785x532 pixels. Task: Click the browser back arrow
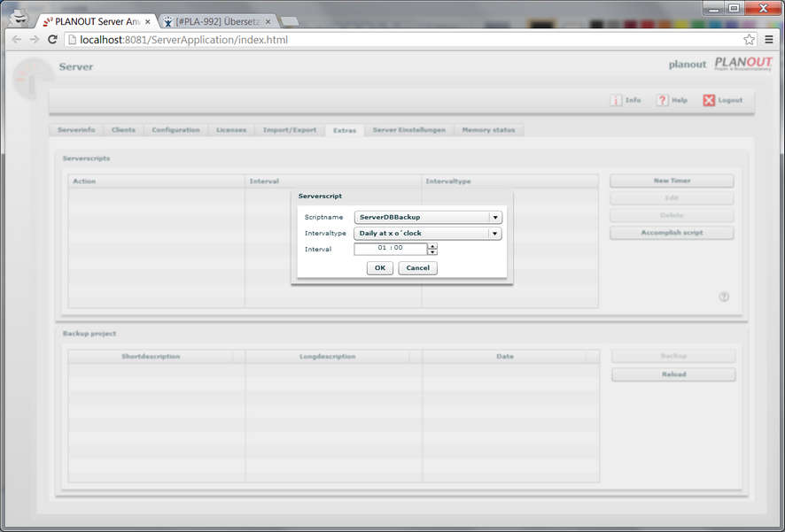coord(16,40)
